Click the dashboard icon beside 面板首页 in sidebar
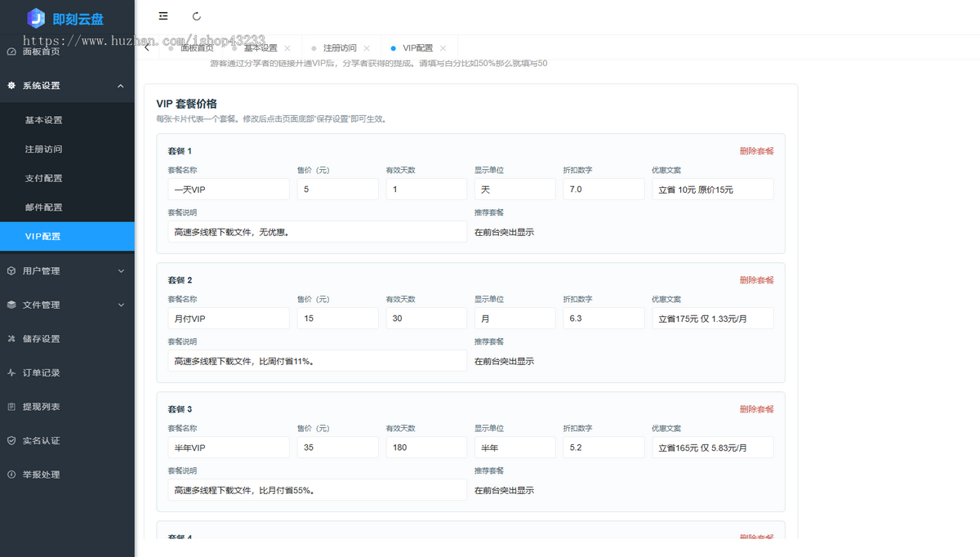This screenshot has width=980, height=557. (11, 51)
